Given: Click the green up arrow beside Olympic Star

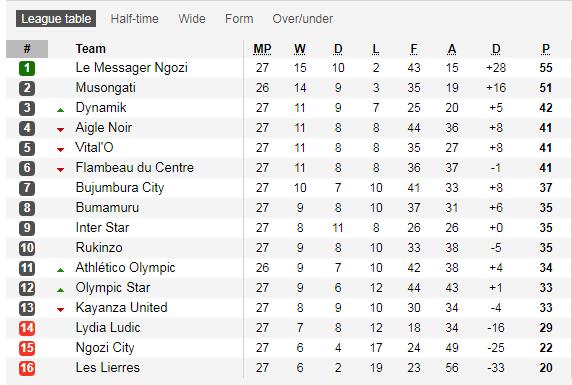Looking at the screenshot, I should tap(61, 290).
